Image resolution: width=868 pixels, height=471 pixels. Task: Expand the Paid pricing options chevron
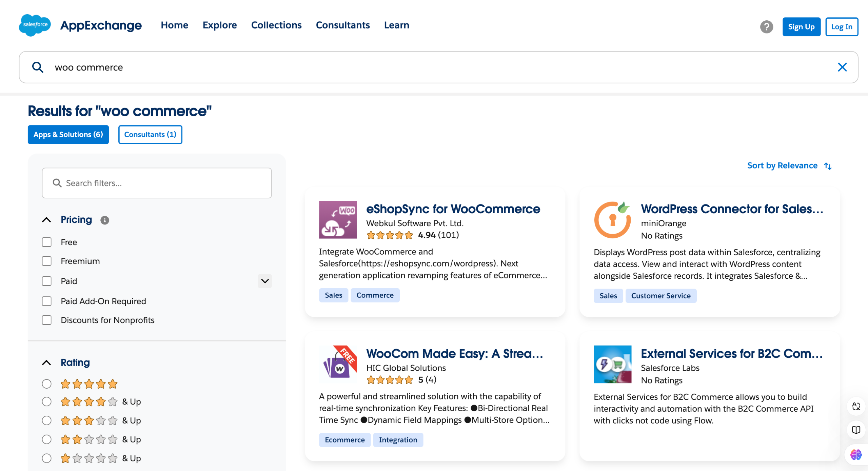264,281
